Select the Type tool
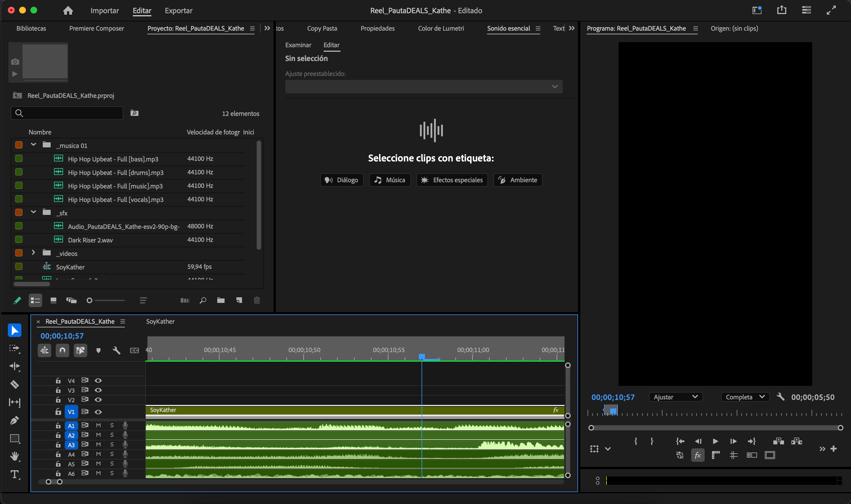This screenshot has height=504, width=851. pyautogui.click(x=14, y=474)
